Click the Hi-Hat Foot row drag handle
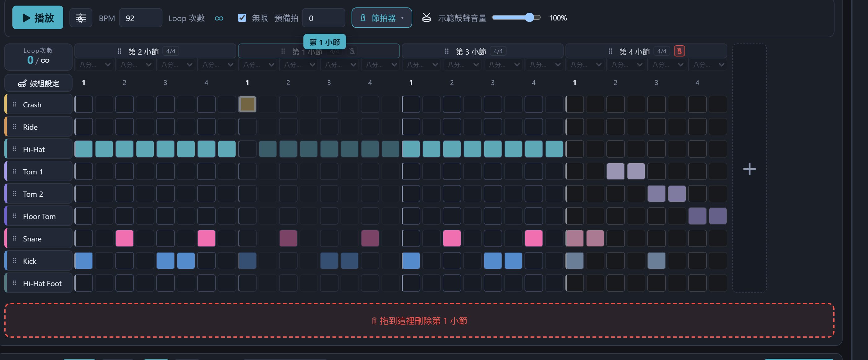This screenshot has width=868, height=360. click(x=14, y=283)
